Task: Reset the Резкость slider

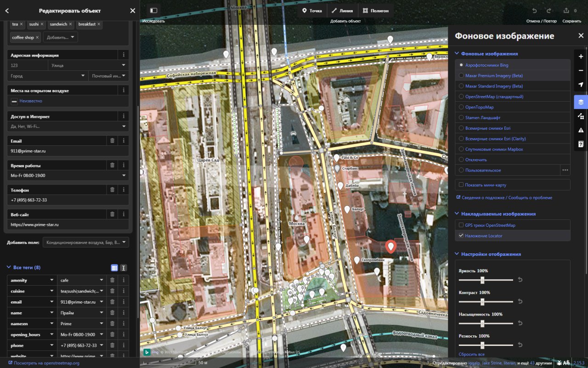Action: [x=520, y=345]
